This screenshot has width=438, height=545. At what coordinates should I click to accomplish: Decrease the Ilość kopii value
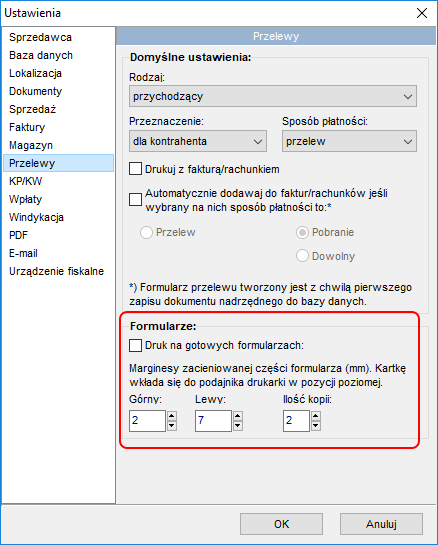point(316,425)
